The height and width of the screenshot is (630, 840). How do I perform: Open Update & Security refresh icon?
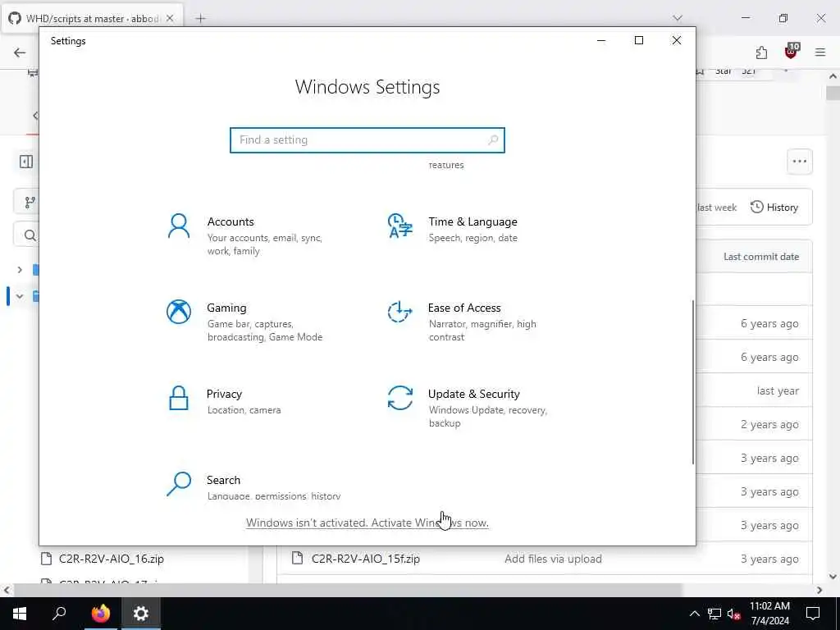pos(399,398)
